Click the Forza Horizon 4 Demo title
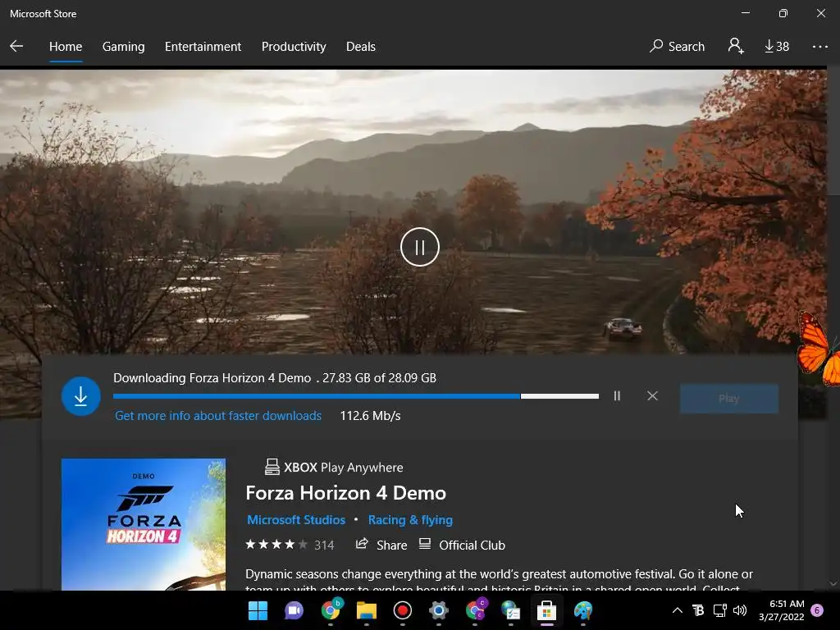The image size is (840, 630). [x=345, y=493]
